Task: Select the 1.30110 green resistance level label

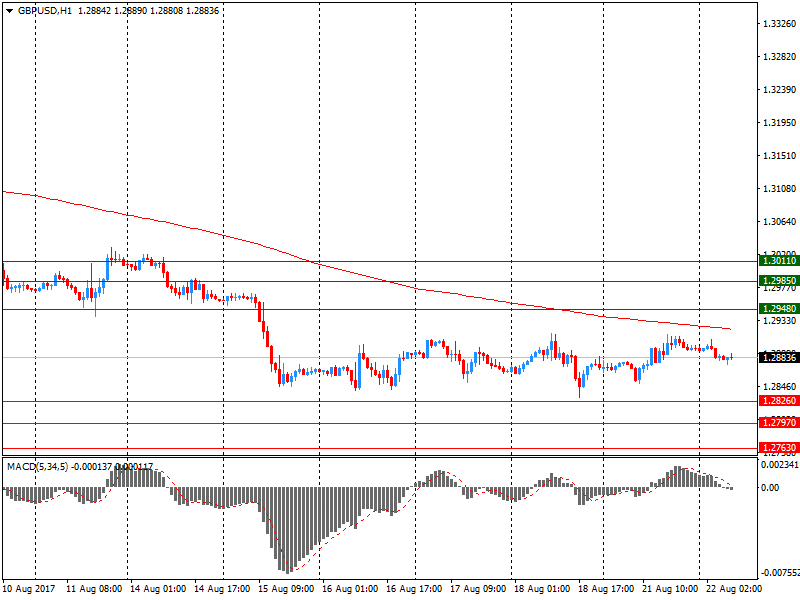Action: click(x=779, y=261)
